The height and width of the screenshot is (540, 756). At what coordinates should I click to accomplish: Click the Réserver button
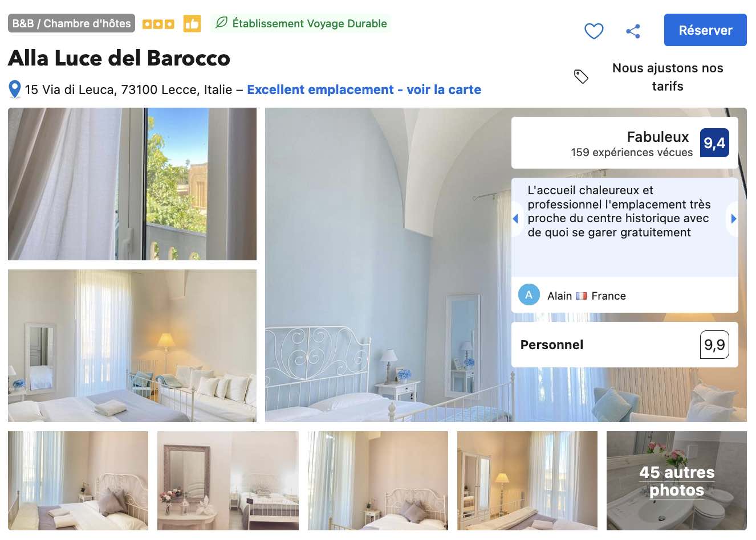705,30
